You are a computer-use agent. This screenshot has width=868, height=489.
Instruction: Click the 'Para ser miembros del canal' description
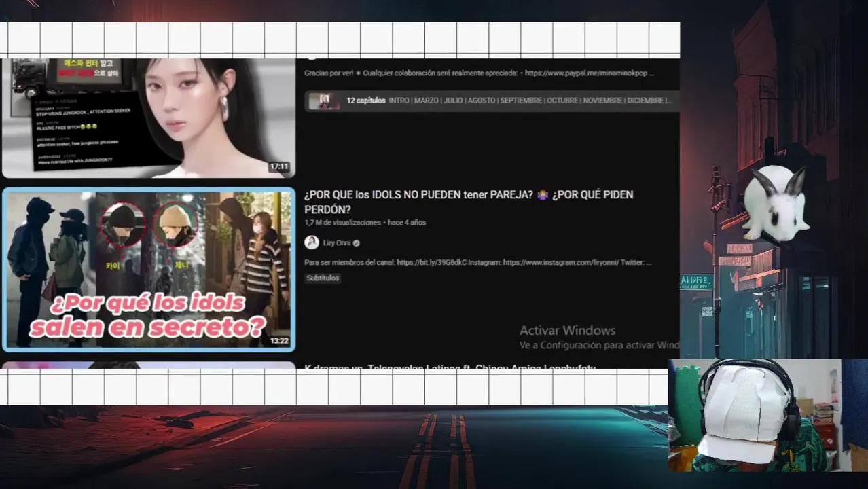coord(477,262)
